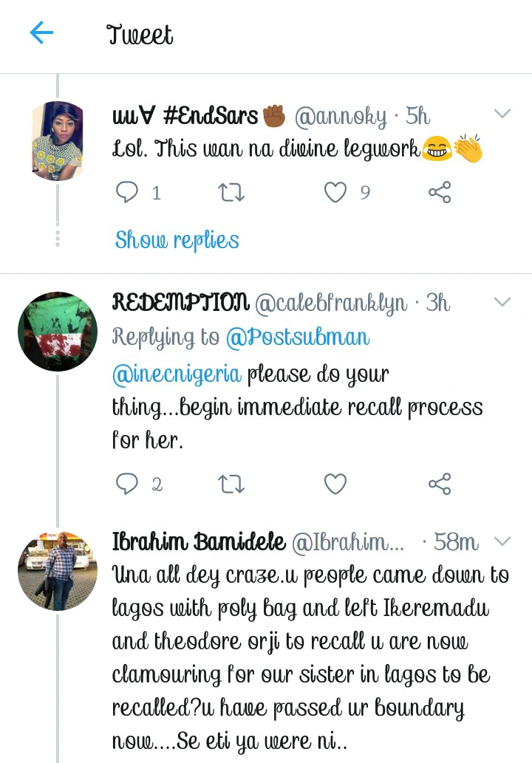532x763 pixels.
Task: Reply to the @calebfranklyn tweet
Action: [x=128, y=484]
